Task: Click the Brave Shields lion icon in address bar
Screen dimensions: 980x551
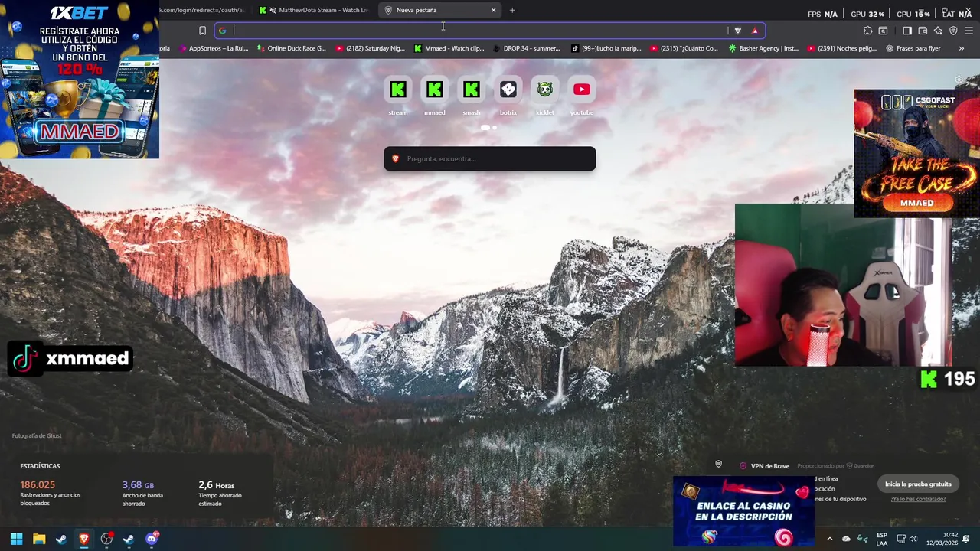Action: click(x=737, y=31)
